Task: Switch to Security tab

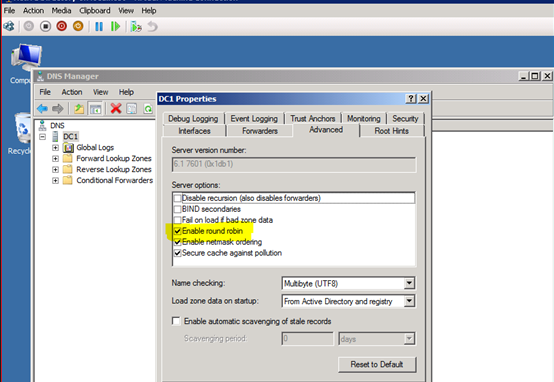Action: (405, 118)
